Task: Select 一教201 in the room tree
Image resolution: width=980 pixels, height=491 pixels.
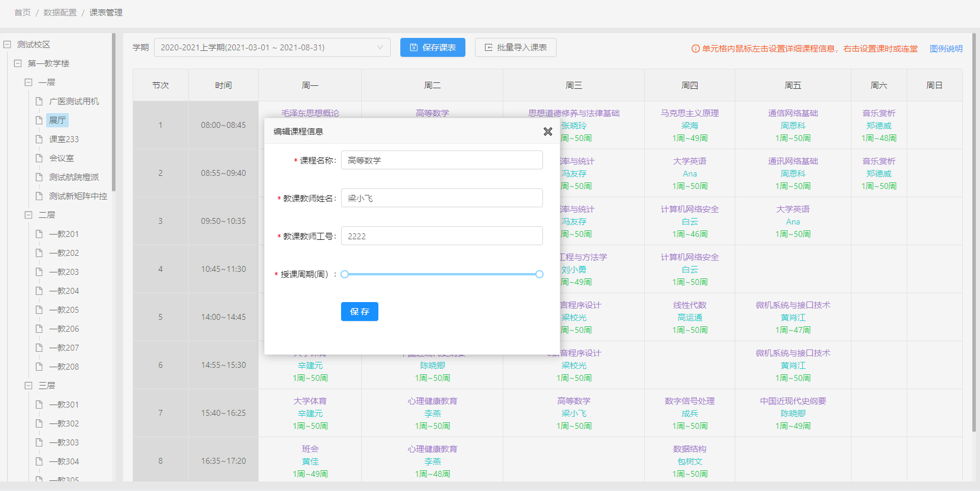Action: (x=64, y=234)
